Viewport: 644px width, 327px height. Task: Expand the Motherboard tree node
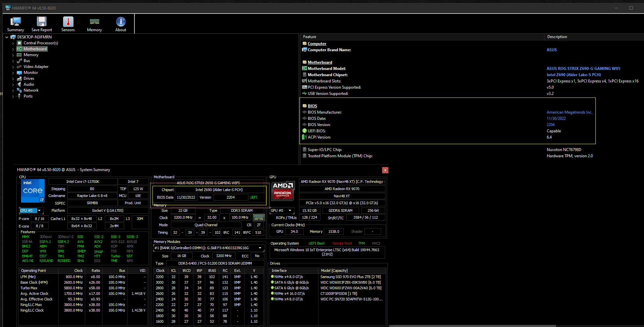click(13, 49)
